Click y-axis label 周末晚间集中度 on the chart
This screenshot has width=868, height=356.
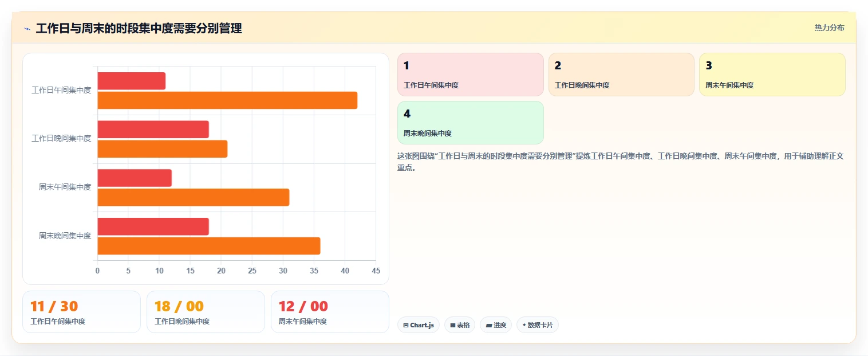(65, 236)
